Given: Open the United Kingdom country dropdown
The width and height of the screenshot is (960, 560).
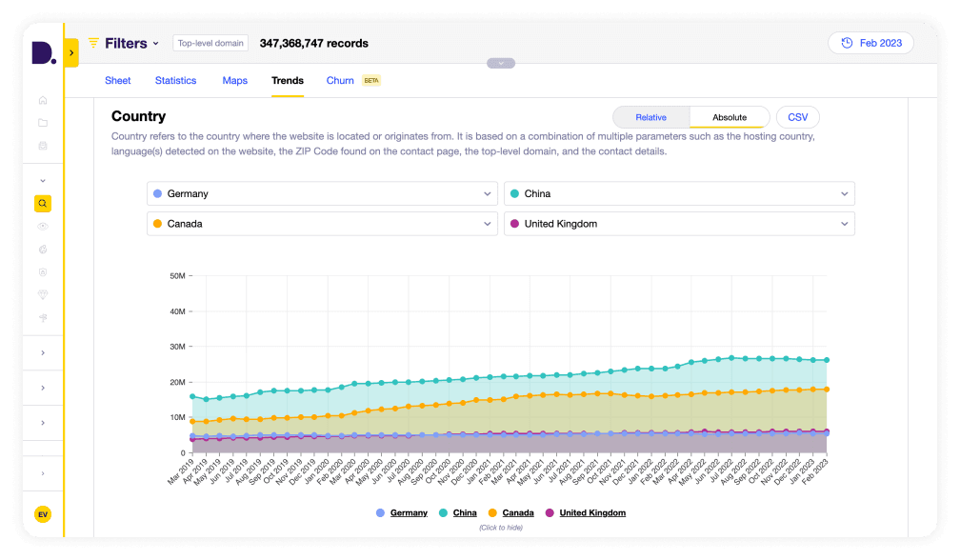Looking at the screenshot, I should click(x=679, y=224).
